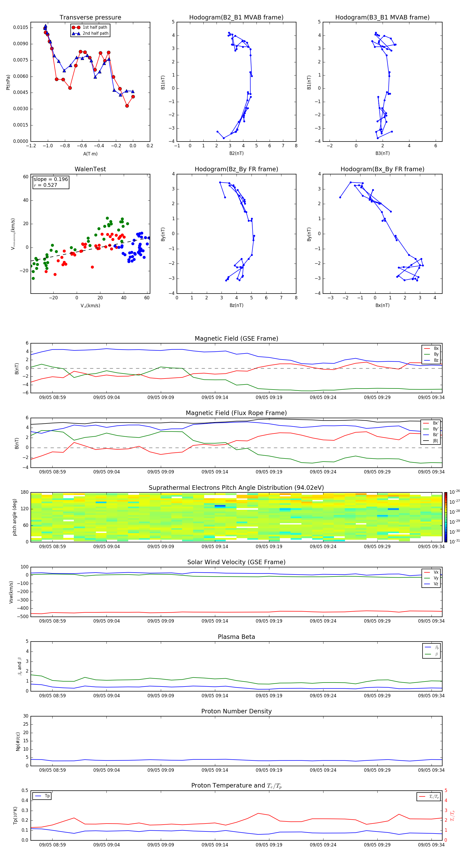Click the 'Magnetic Field (GSE Frame)' title
The width and height of the screenshot is (473, 868).
pos(236,339)
